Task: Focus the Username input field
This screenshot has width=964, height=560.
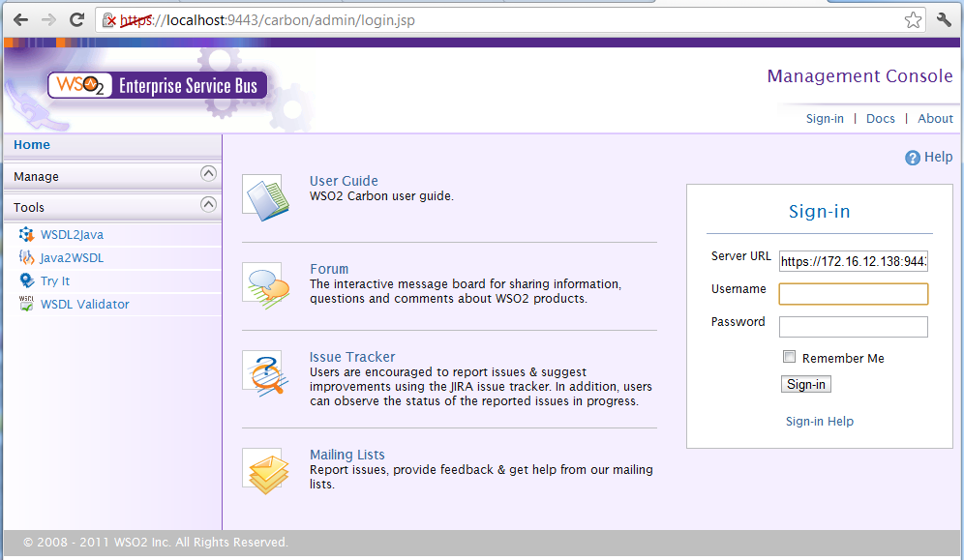Action: click(x=854, y=293)
